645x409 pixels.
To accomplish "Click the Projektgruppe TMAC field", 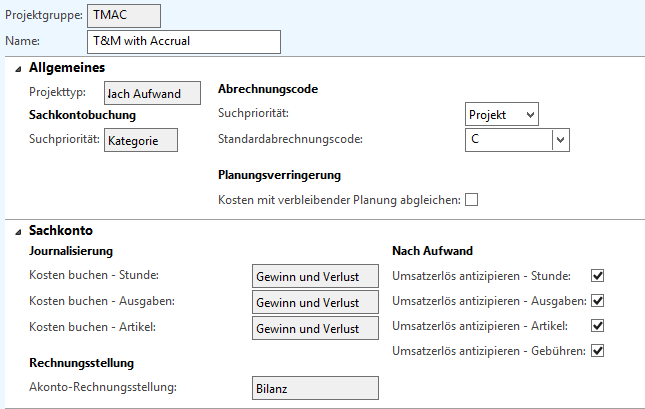I will click(124, 15).
